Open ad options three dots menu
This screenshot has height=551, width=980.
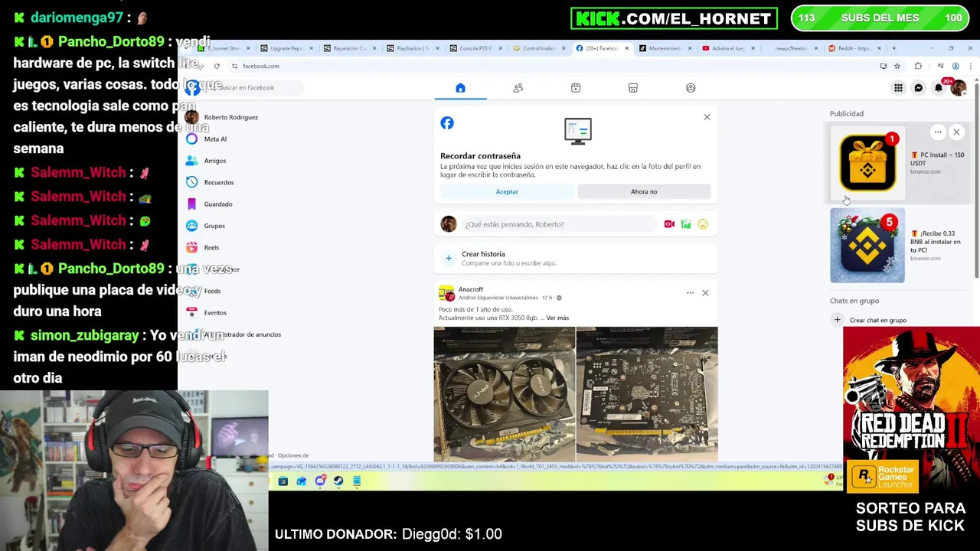point(938,132)
